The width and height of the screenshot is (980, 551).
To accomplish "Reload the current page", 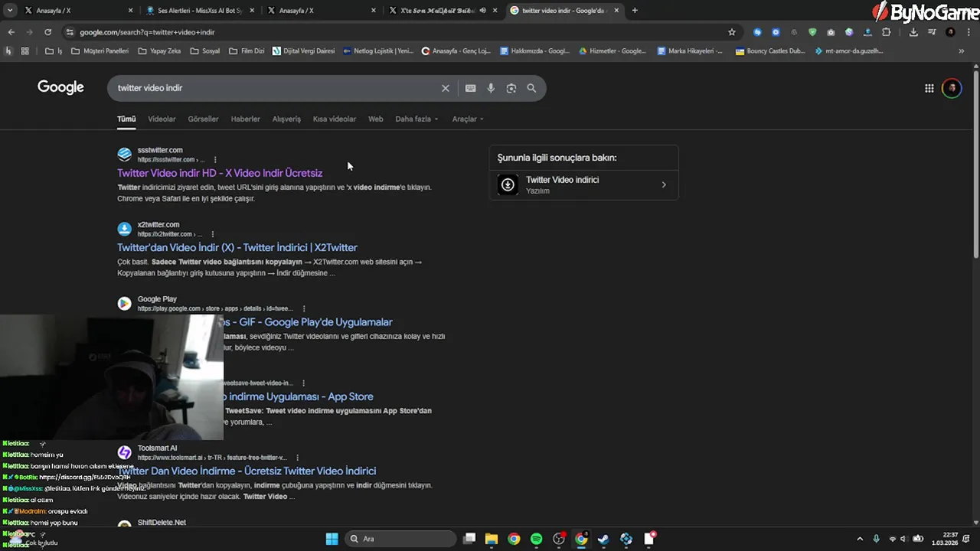I will 47,32.
